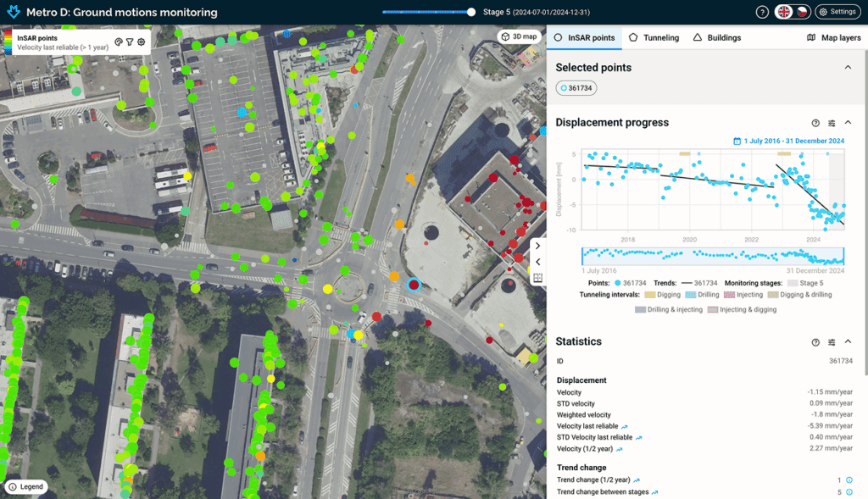Click the stage timeline slider handle
The height and width of the screenshot is (499, 868).
point(471,12)
